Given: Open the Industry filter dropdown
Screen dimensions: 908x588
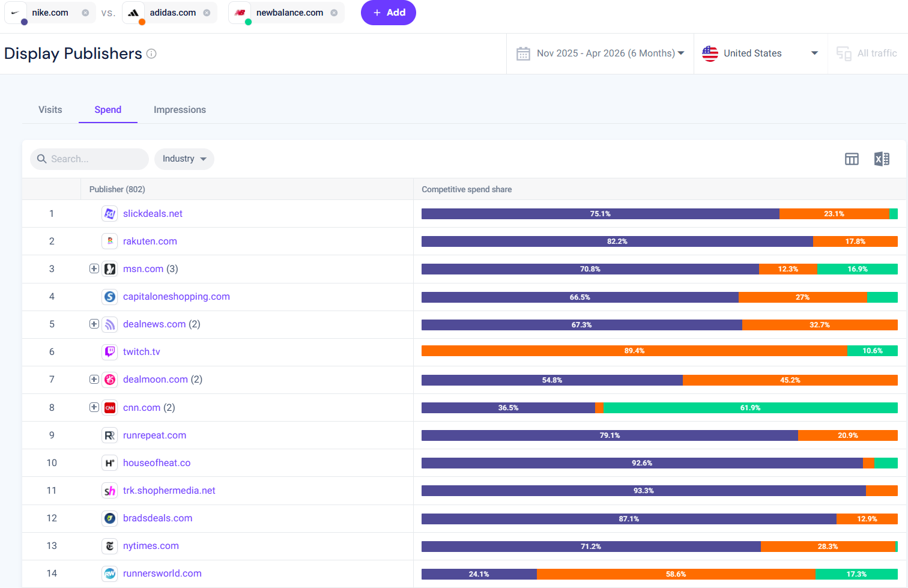Looking at the screenshot, I should coord(184,159).
